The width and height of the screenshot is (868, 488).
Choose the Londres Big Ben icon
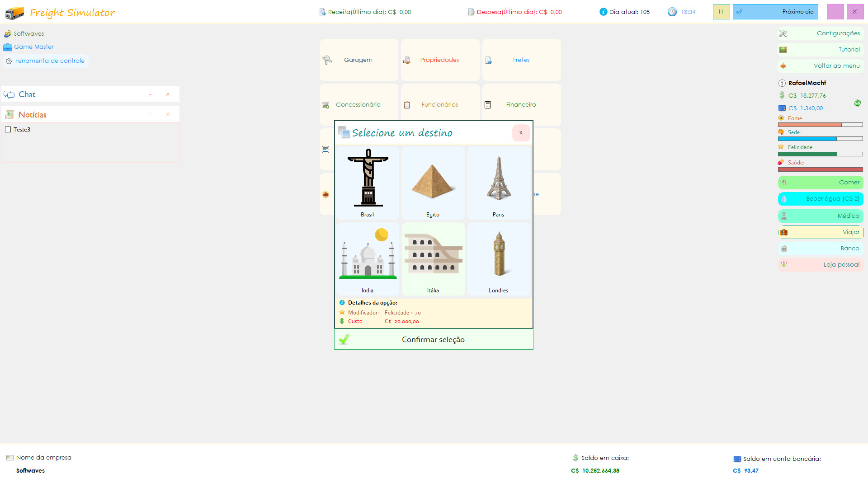(x=499, y=254)
